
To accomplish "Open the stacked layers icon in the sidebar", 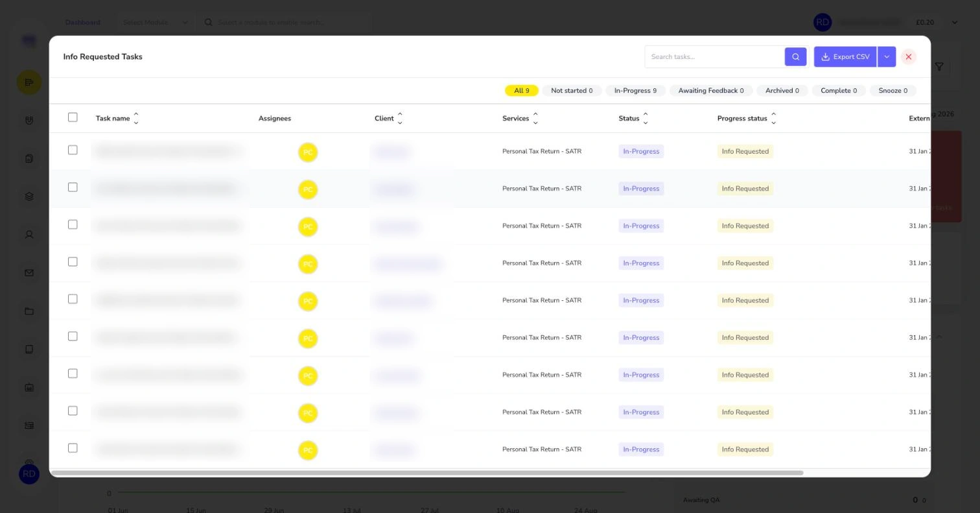I will [29, 197].
